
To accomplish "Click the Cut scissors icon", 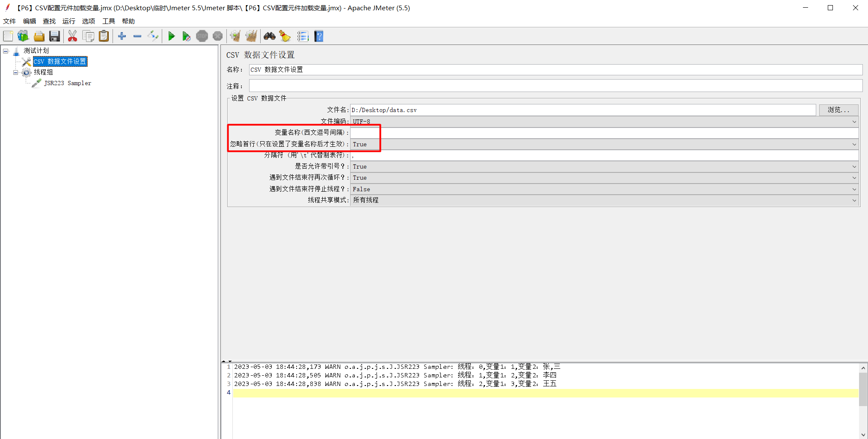I will coord(73,36).
